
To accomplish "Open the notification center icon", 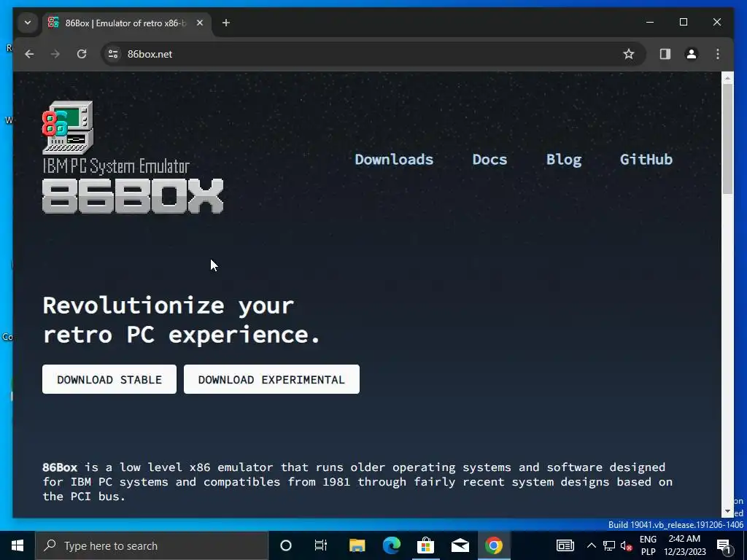I will (724, 545).
